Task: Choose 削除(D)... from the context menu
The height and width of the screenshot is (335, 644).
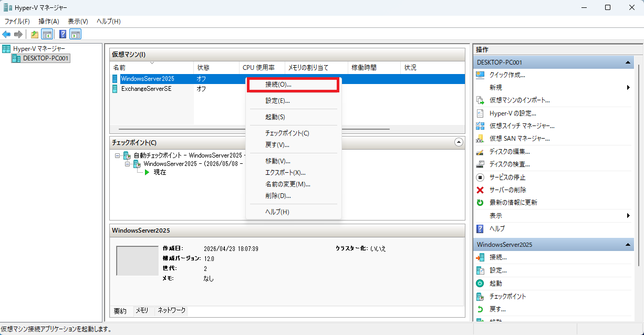Action: pyautogui.click(x=294, y=196)
